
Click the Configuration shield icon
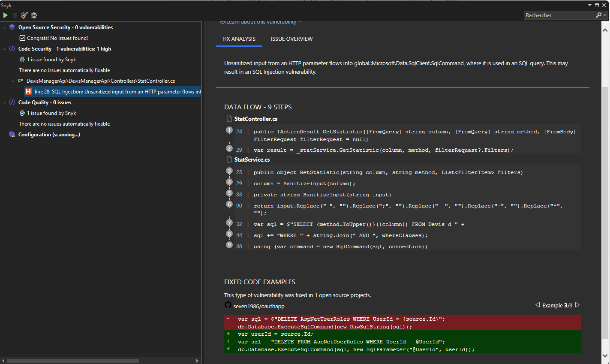(x=12, y=134)
